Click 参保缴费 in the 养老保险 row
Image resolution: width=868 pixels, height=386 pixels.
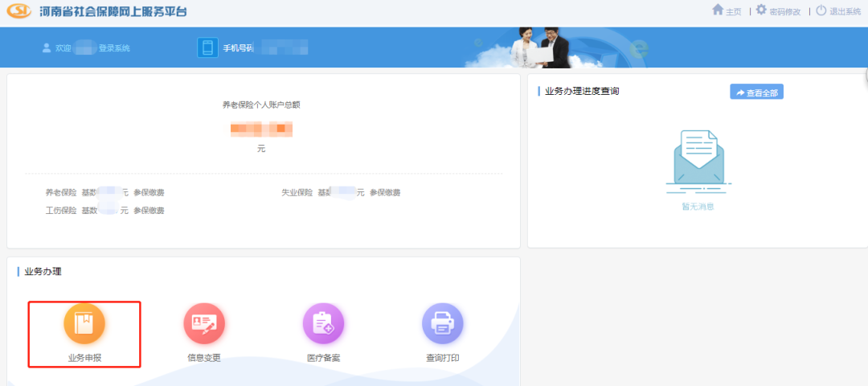pos(149,193)
